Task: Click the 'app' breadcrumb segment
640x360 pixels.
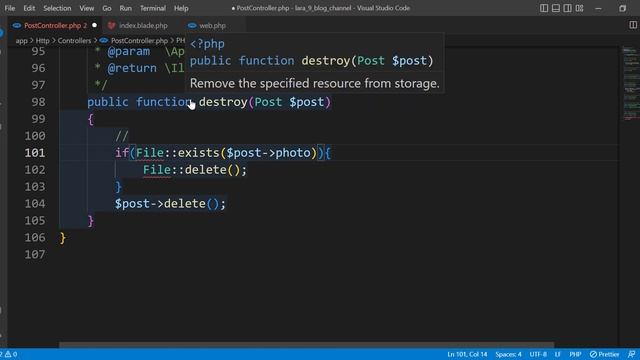Action: 21,40
